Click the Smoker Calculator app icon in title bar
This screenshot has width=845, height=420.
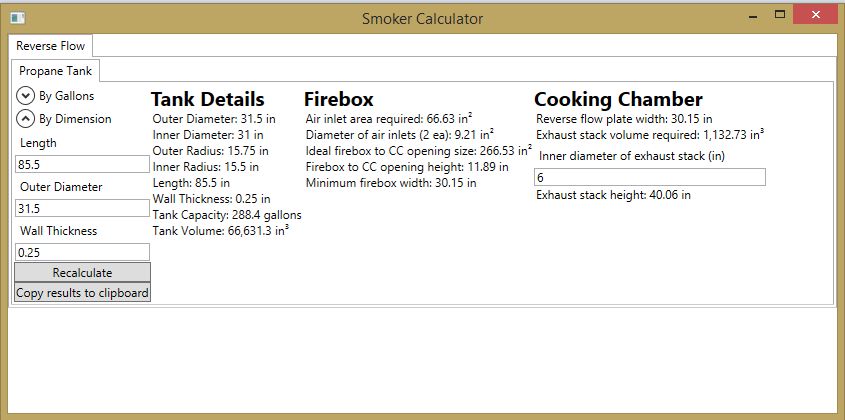(x=17, y=19)
